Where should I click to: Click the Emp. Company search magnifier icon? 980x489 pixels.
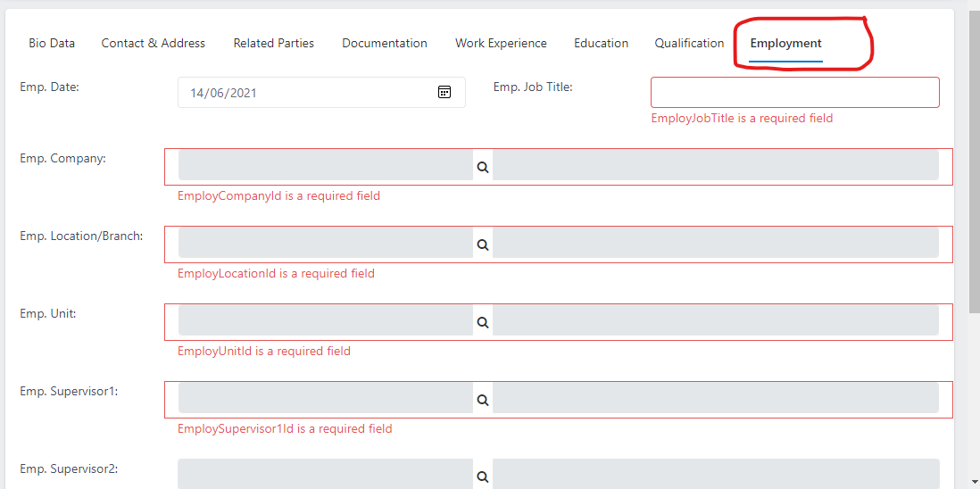pos(483,167)
